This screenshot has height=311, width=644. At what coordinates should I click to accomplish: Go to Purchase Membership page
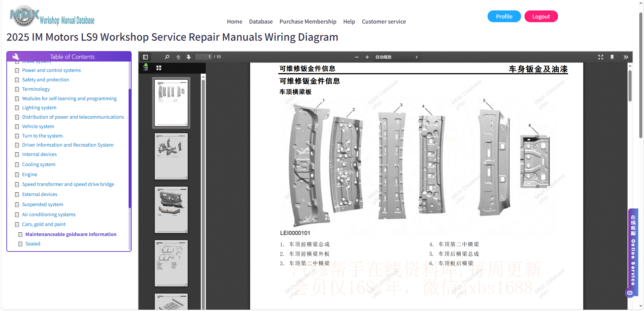point(308,22)
